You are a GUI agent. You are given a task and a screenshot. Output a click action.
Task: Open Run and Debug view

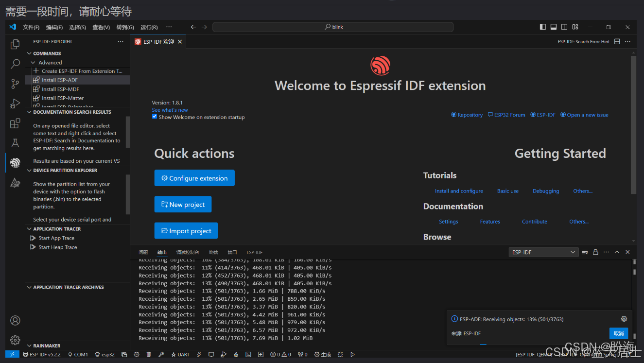pos(15,104)
